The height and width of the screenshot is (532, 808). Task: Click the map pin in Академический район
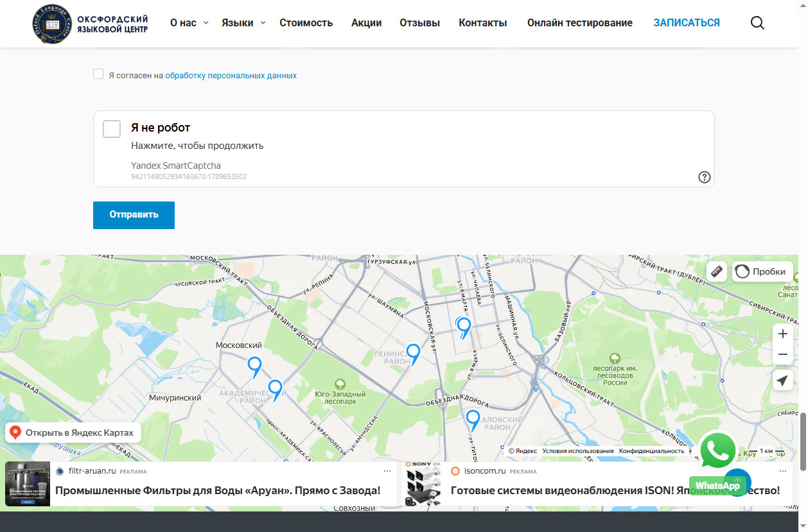click(276, 390)
